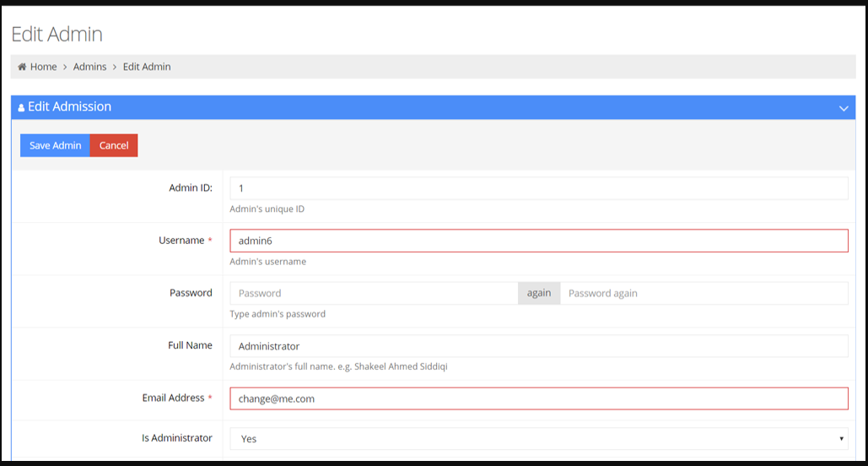Screen dimensions: 868x466
Task: Click the user icon beside Edit Admission
Action: (x=21, y=107)
